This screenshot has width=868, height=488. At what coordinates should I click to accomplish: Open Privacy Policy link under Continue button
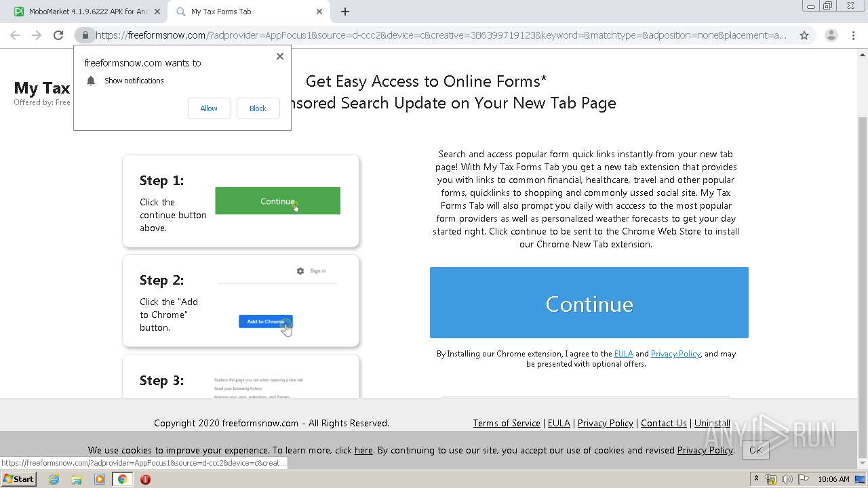click(675, 354)
